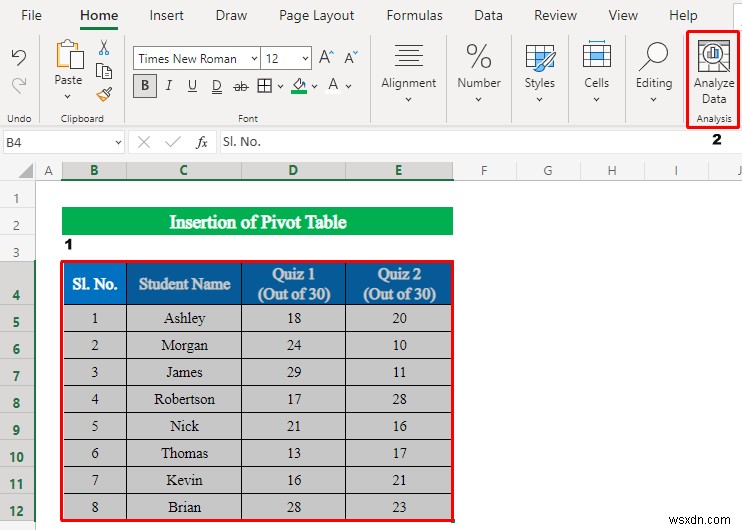Select the Insertion of Pivot Table title
742x530 pixels.
[x=257, y=221]
